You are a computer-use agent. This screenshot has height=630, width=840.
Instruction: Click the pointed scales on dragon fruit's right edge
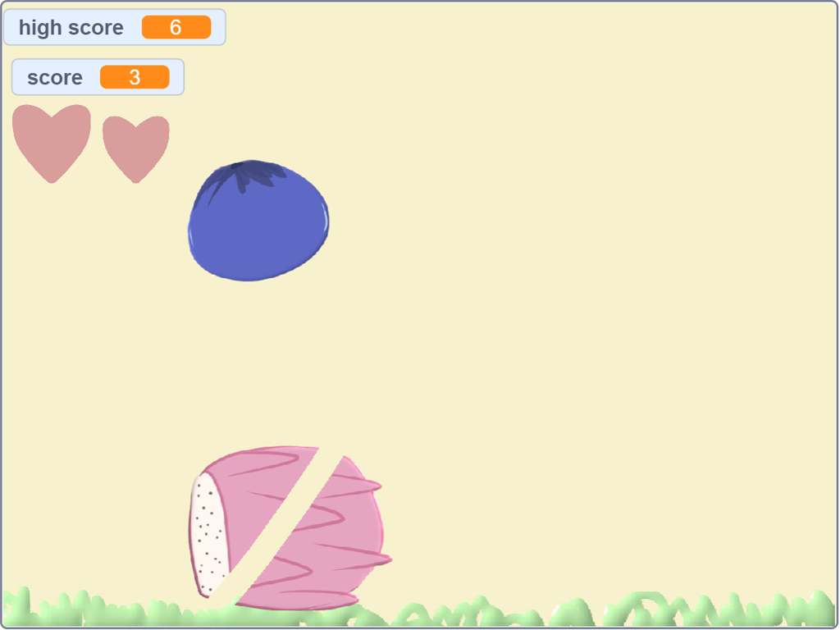[x=379, y=558]
